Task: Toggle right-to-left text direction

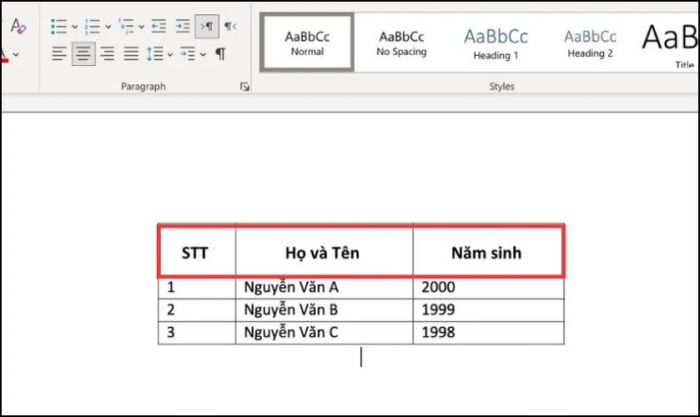Action: tap(230, 26)
